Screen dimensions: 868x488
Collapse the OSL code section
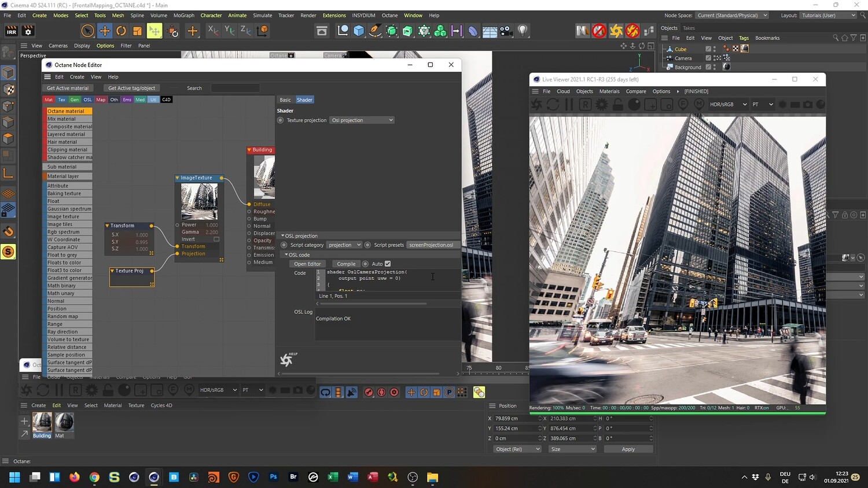(286, 255)
